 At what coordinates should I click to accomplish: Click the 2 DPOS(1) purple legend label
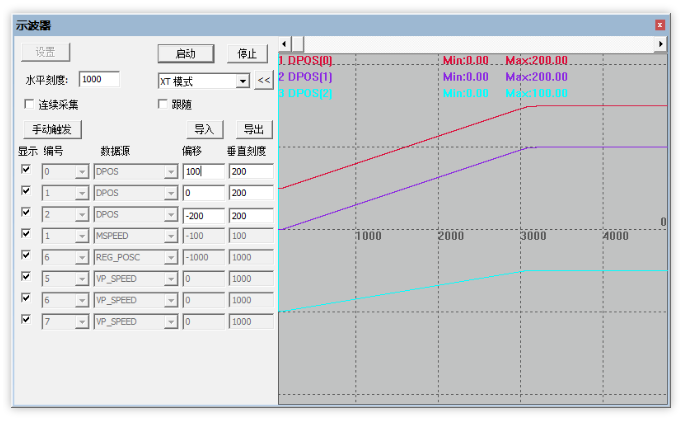point(306,77)
